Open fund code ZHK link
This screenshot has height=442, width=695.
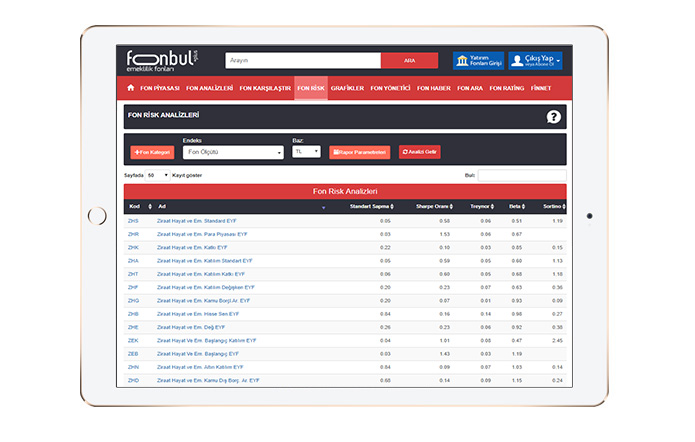pos(133,247)
